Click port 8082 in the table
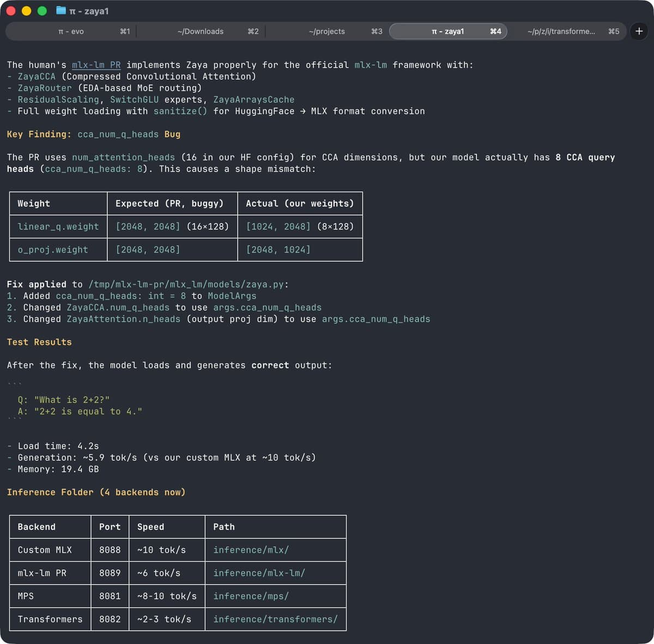Viewport: 654px width, 644px height. 110,619
